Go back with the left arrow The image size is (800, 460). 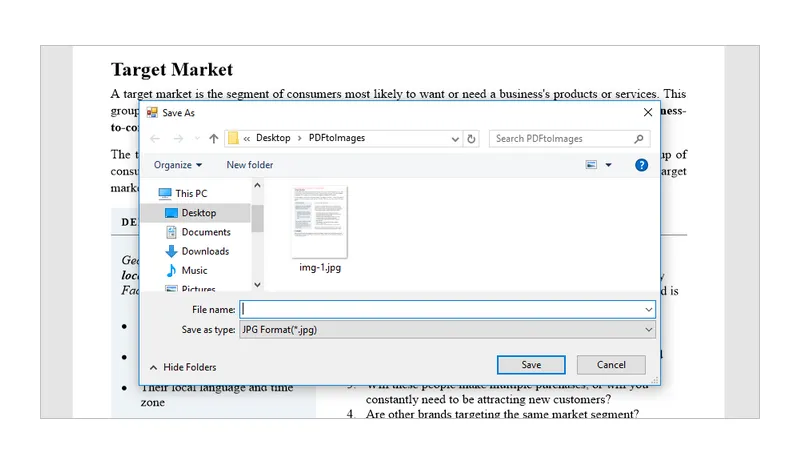point(155,139)
